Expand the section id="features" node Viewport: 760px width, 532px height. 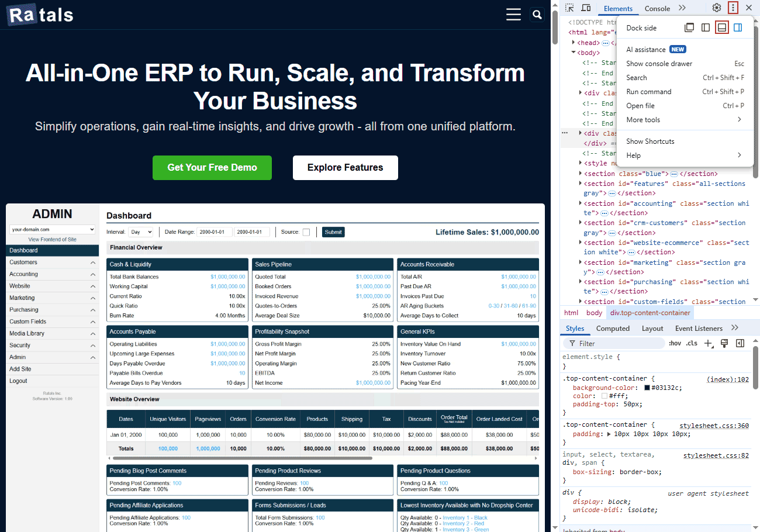coord(580,184)
